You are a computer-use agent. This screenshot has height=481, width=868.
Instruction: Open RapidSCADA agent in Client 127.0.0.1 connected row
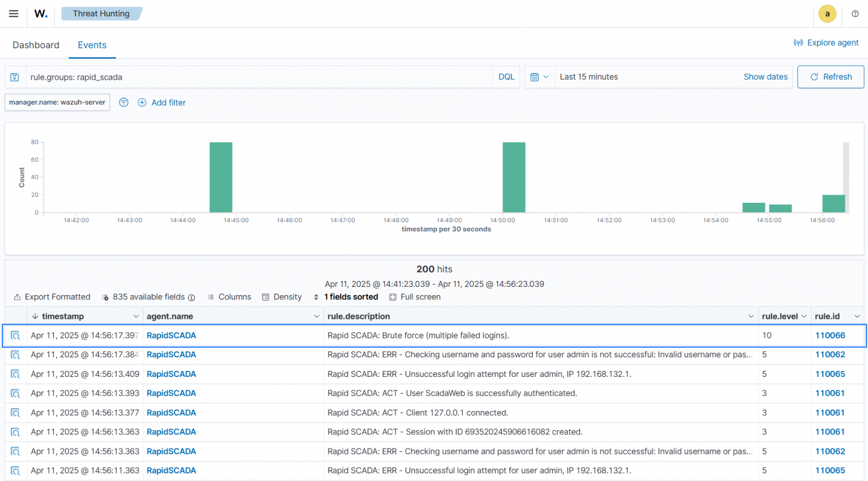coord(171,413)
